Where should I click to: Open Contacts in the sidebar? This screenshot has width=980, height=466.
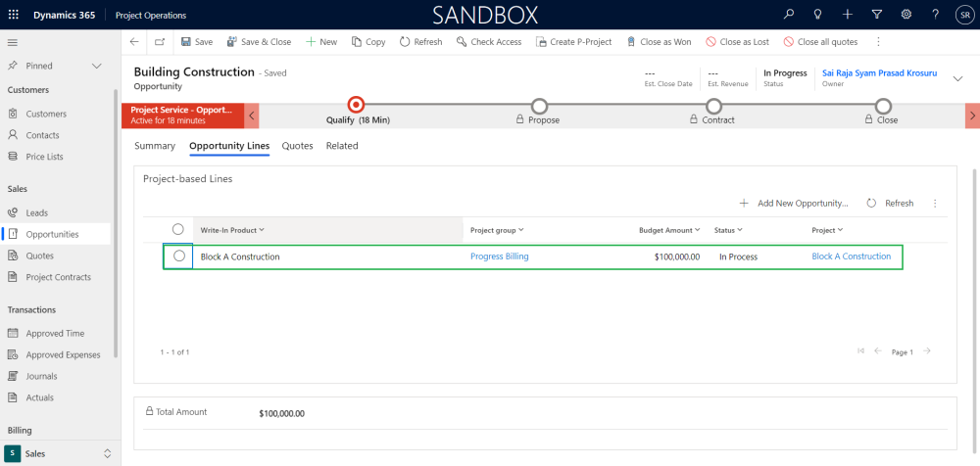point(42,135)
